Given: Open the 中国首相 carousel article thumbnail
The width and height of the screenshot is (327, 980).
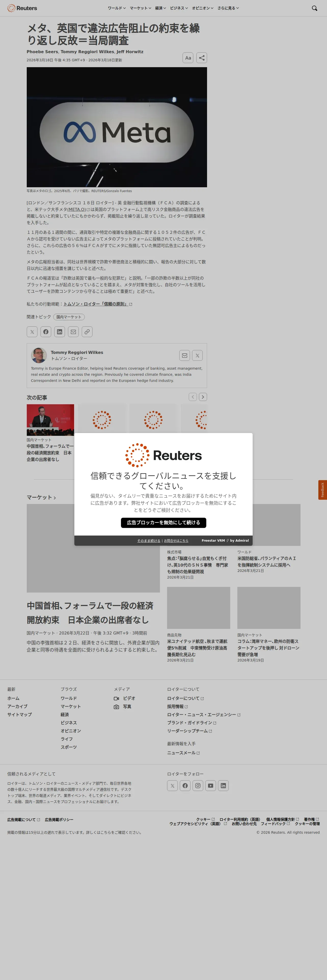Looking at the screenshot, I should pos(50,420).
